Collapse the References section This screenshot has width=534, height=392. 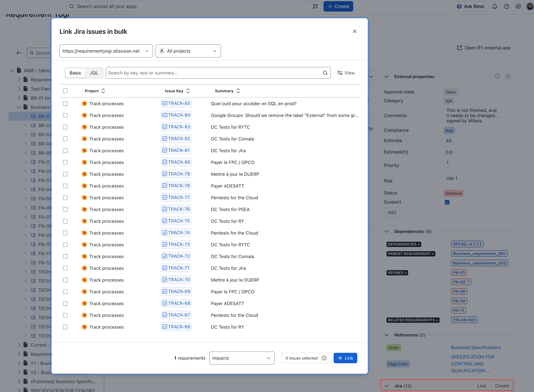386,335
